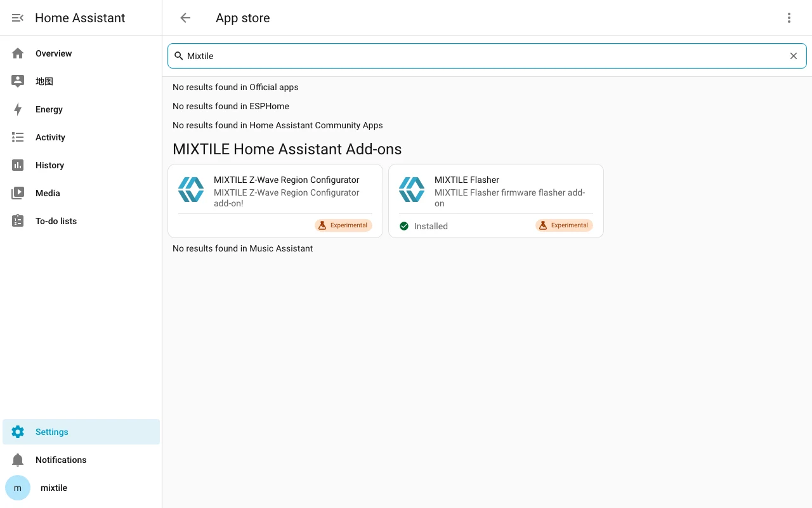Viewport: 812px width, 508px height.
Task: Click the 地图 map icon
Action: (18, 81)
